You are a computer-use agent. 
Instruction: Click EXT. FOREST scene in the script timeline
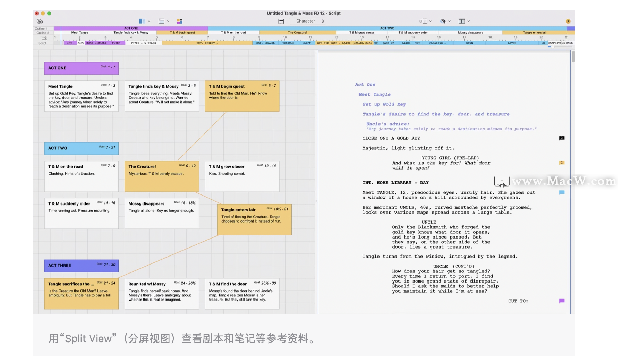(207, 43)
